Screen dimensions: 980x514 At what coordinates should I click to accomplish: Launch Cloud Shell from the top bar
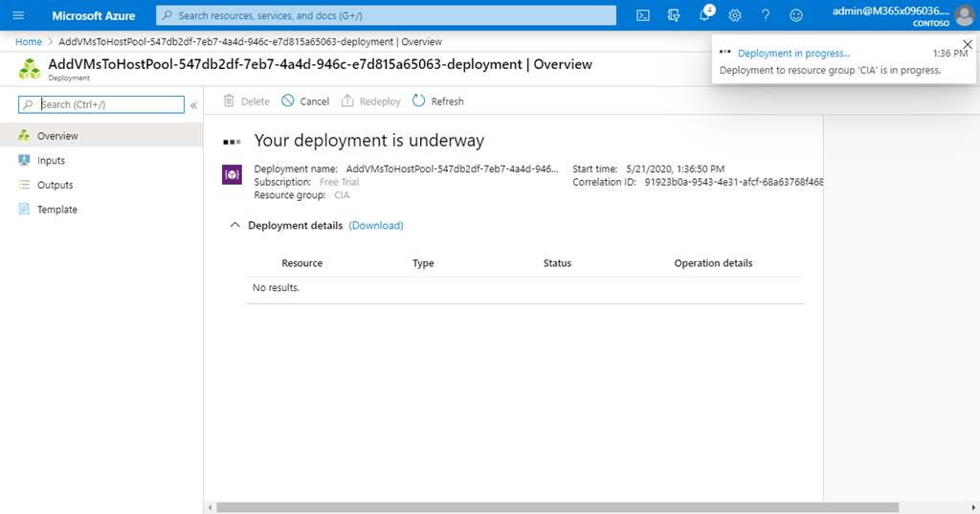644,15
